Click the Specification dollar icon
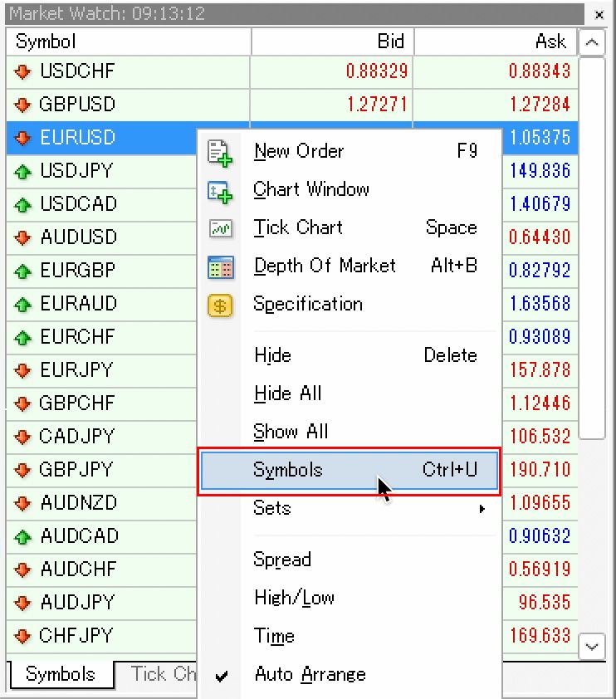This screenshot has height=699, width=616. point(220,305)
